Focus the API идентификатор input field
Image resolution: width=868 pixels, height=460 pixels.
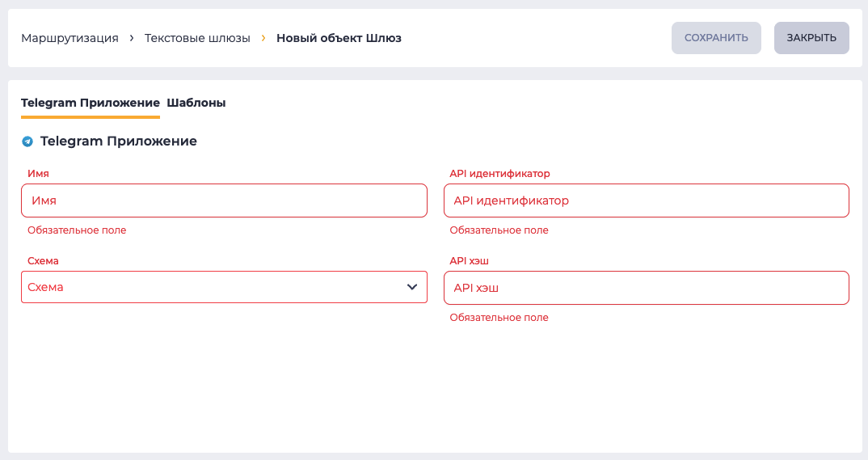(x=646, y=200)
